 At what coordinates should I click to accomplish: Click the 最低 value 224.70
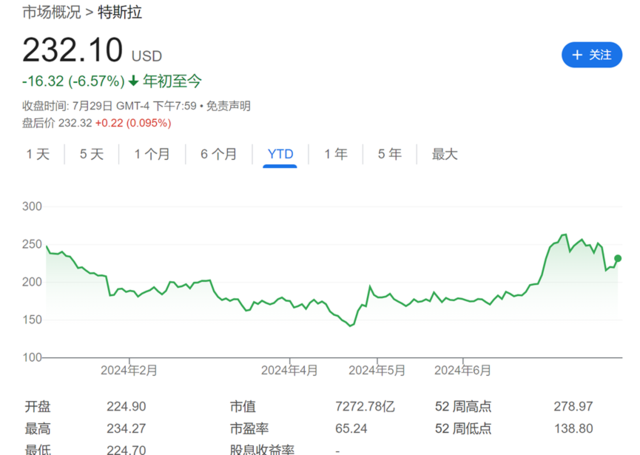[126, 450]
